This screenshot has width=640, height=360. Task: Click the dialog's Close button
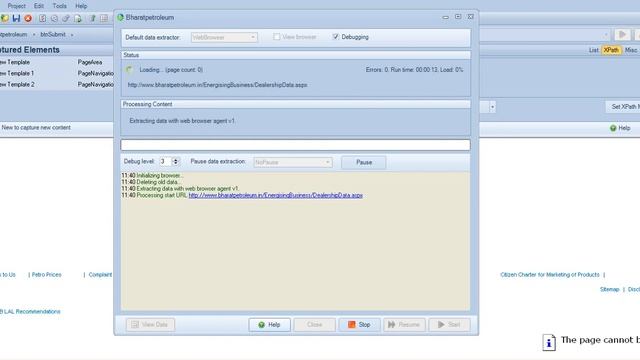(x=314, y=324)
